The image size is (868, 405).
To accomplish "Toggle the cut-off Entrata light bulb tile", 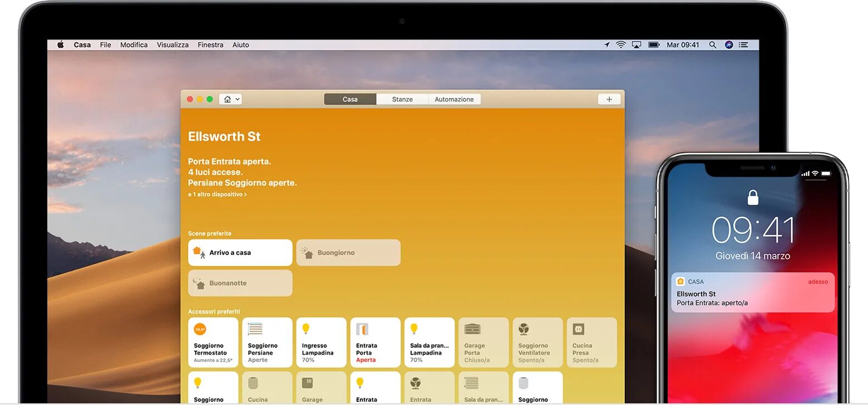I will click(375, 388).
